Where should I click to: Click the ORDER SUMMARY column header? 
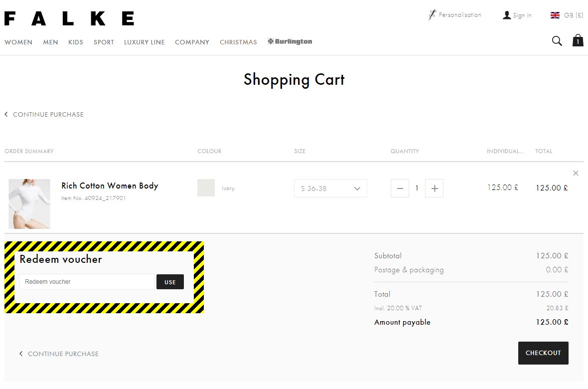point(29,151)
